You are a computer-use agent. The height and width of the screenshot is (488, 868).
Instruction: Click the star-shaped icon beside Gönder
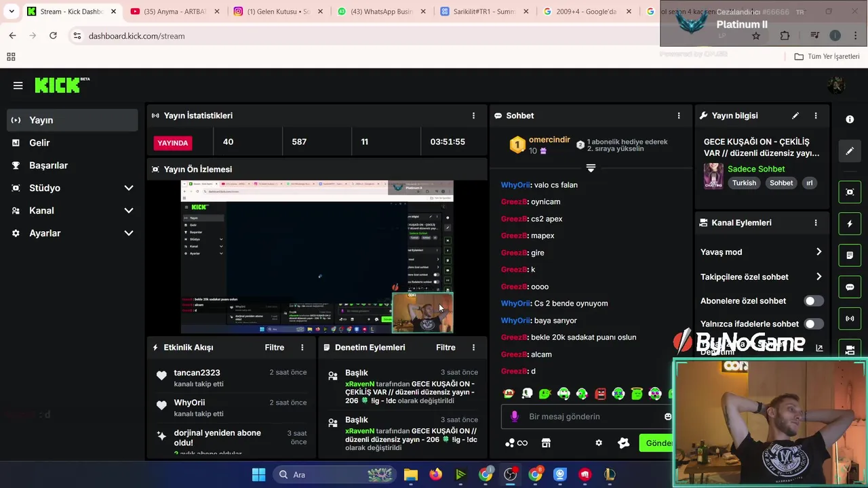[x=624, y=443]
